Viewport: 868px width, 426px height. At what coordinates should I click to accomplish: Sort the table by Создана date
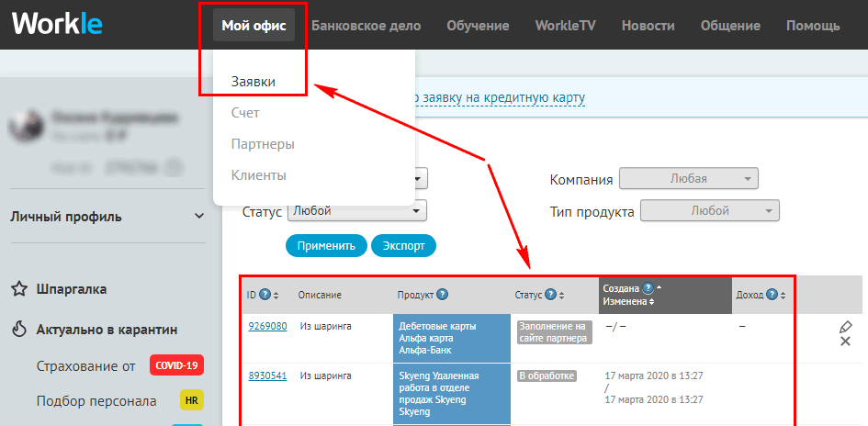659,288
